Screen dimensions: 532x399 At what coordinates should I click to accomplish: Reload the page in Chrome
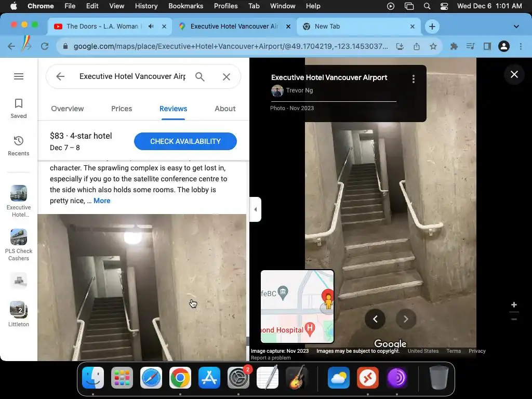(x=45, y=46)
